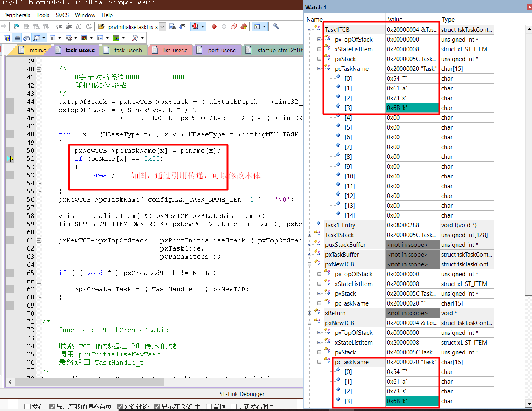Kill all breakpoints
The width and height of the screenshot is (532, 411).
pyautogui.click(x=244, y=26)
